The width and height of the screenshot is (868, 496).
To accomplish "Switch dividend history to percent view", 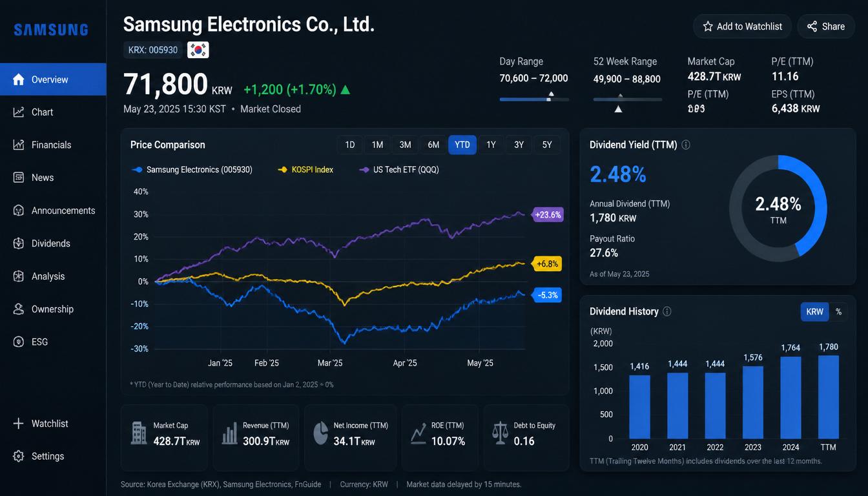I will [838, 311].
